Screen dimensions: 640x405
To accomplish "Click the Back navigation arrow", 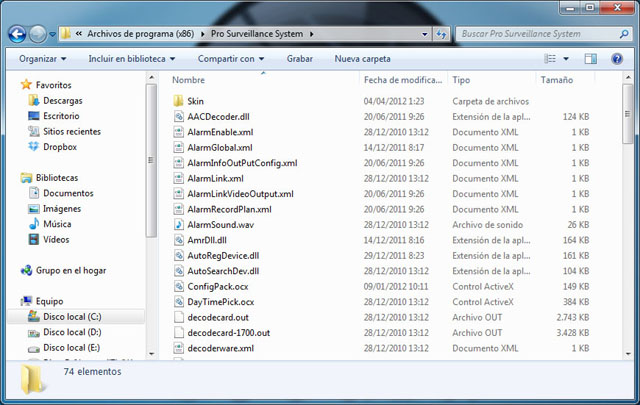I will [x=17, y=34].
